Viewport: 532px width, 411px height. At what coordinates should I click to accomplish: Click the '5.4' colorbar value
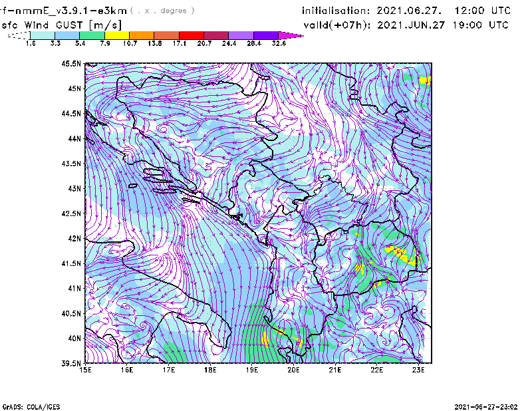(80, 43)
